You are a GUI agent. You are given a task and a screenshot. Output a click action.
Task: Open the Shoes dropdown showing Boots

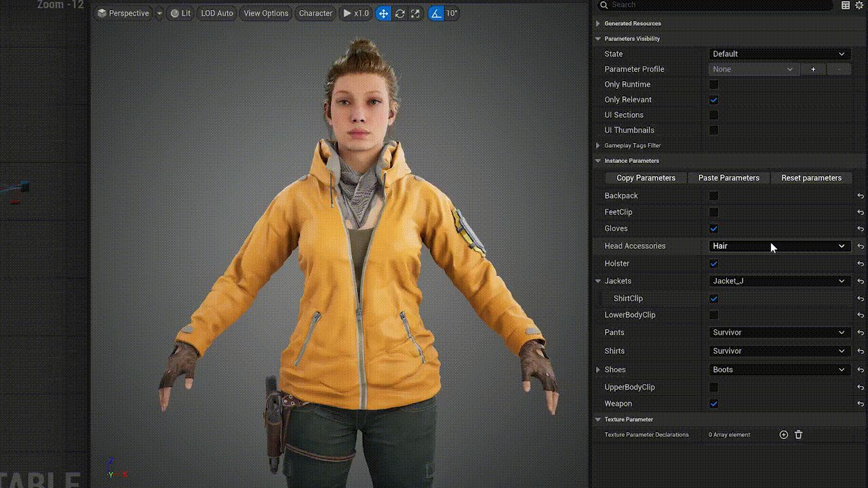[779, 370]
